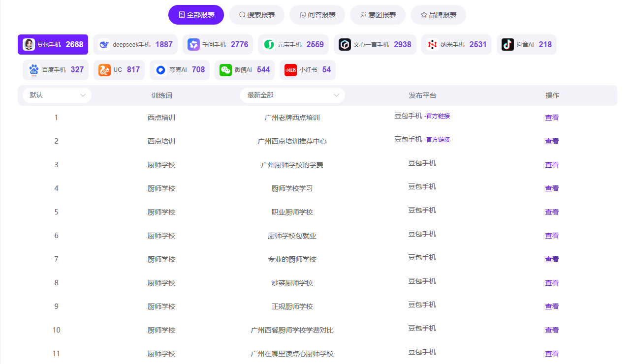Select the text 广州西点培训推荐中心
The height and width of the screenshot is (364, 634).
(292, 141)
